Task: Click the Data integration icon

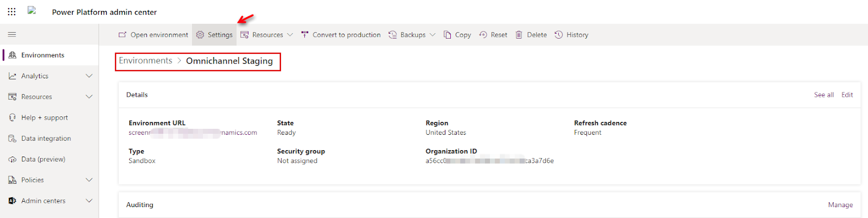Action: coord(12,139)
